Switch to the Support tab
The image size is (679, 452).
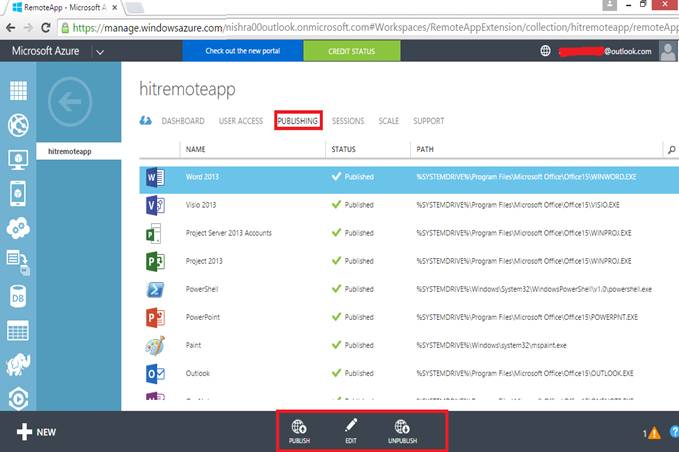click(x=428, y=121)
